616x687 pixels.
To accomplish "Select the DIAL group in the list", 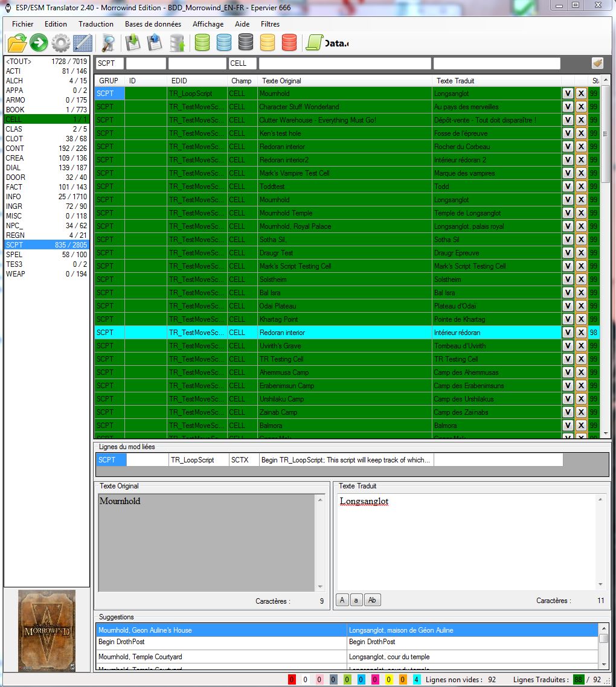I will 47,167.
